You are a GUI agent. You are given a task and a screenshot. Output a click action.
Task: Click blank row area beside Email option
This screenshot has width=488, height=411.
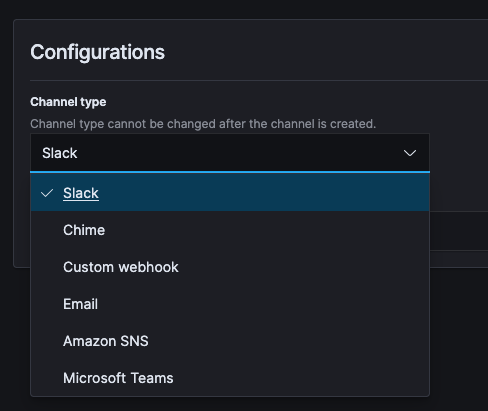point(263,304)
